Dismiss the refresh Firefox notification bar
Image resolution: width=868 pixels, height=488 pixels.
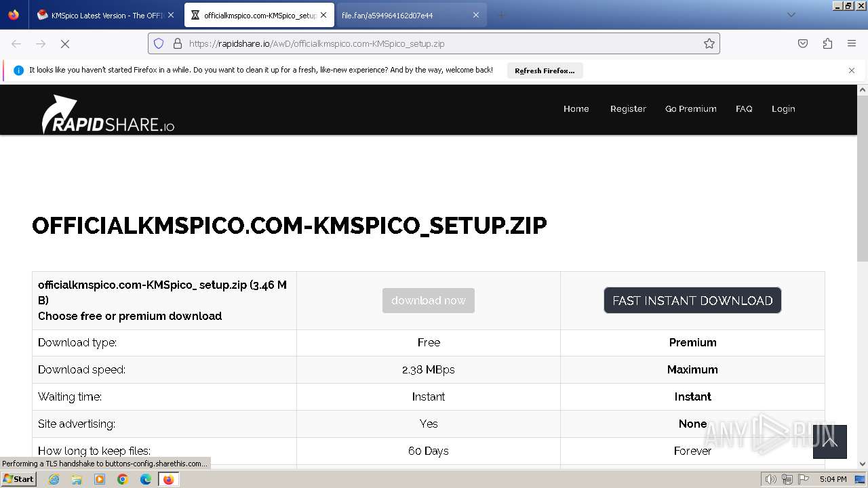852,70
